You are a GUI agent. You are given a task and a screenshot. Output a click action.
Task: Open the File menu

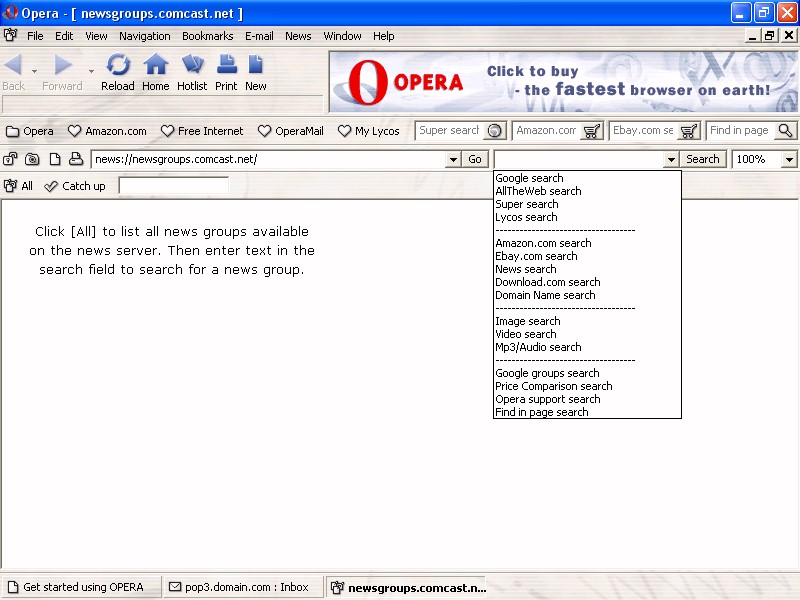(35, 36)
